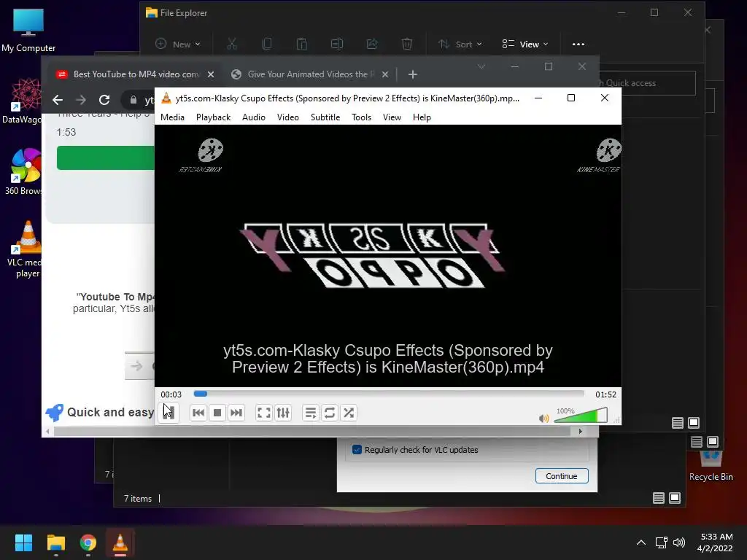Switch Explorer to details view (7 items window)

pos(659,498)
